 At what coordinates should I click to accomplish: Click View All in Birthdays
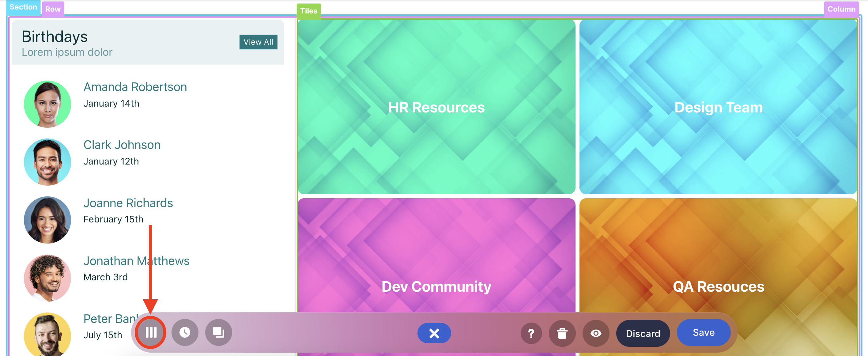(x=258, y=42)
